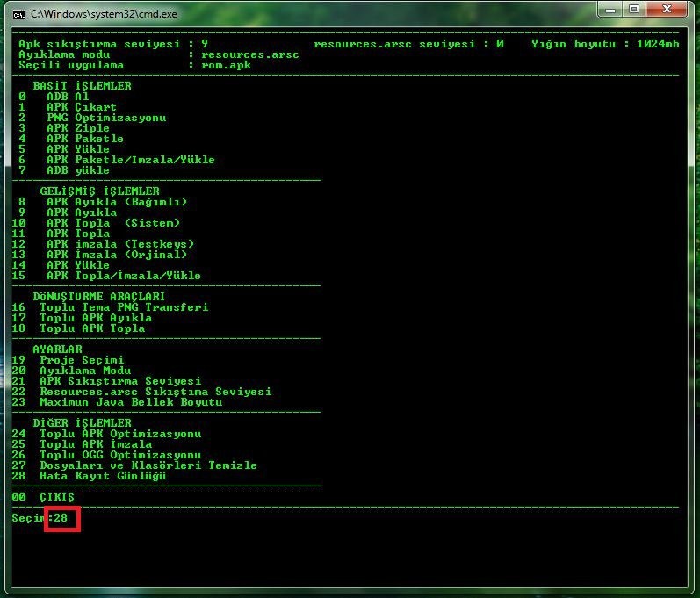The image size is (700, 598).
Task: Click the 'Seçim:' prompt input showing 28
Action: click(62, 518)
